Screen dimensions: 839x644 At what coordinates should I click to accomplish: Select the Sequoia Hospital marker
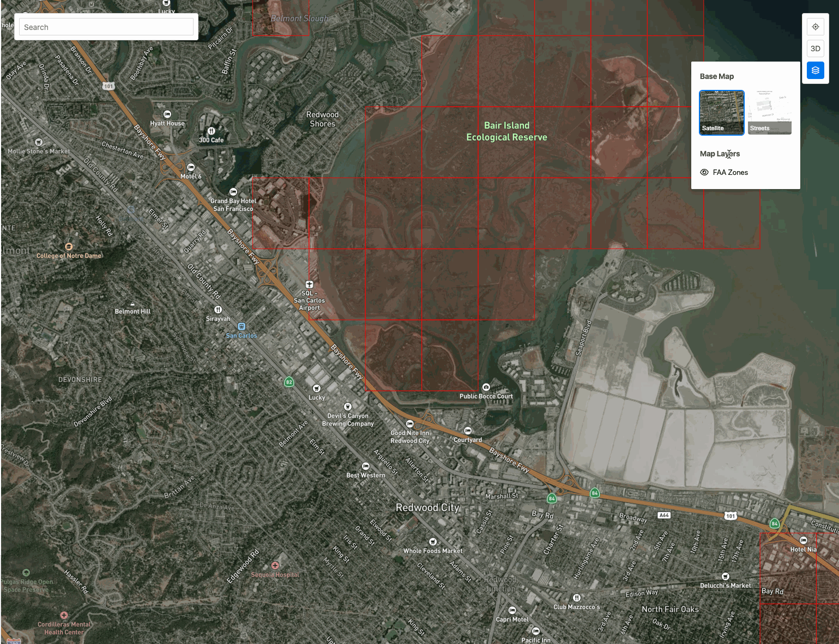[275, 566]
